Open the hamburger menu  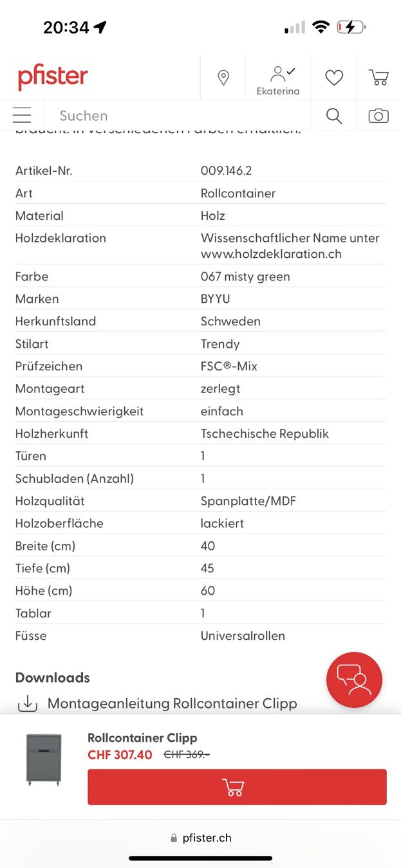pos(22,116)
